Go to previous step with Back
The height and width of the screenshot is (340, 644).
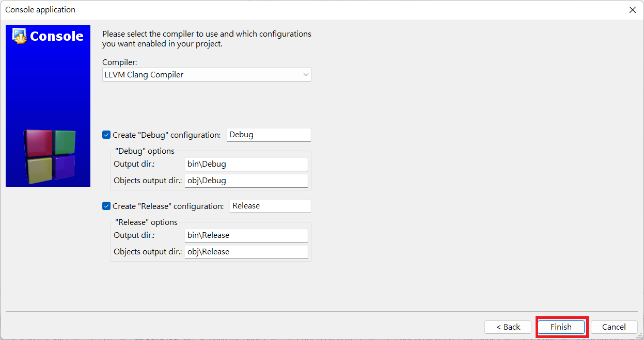(x=508, y=327)
